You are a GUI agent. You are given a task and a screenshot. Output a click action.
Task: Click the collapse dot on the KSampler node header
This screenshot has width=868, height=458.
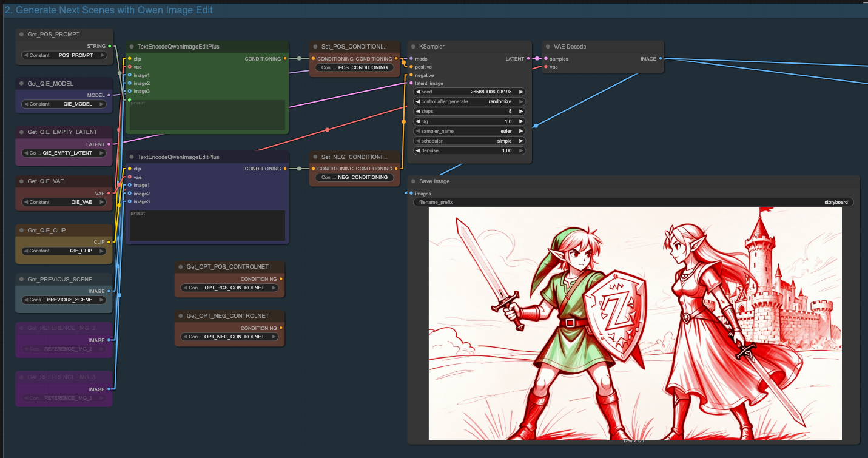point(413,46)
